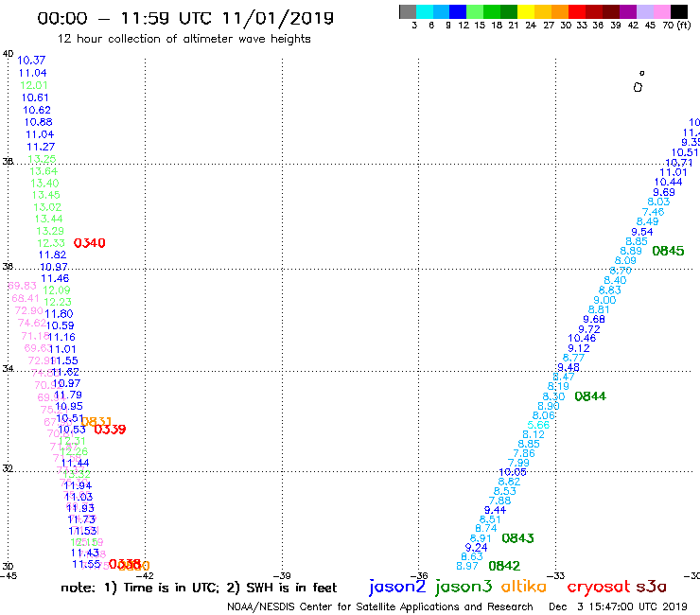Select the s3a satellite label
The image size is (700, 615).
(651, 587)
